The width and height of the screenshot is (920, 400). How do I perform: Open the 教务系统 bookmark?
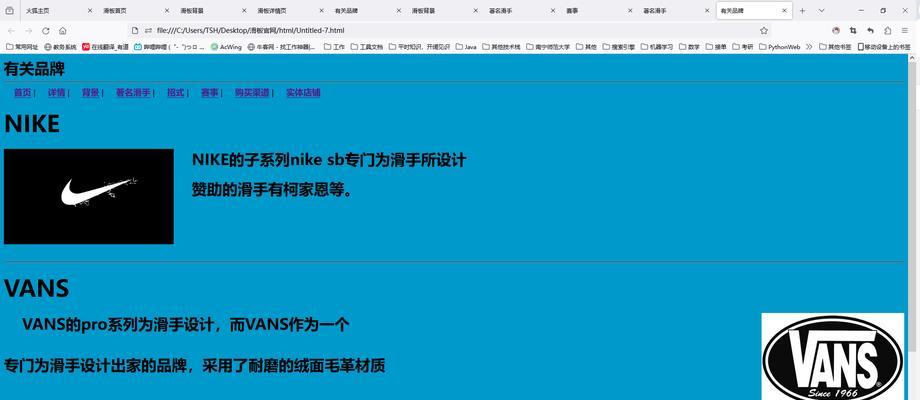tap(60, 47)
